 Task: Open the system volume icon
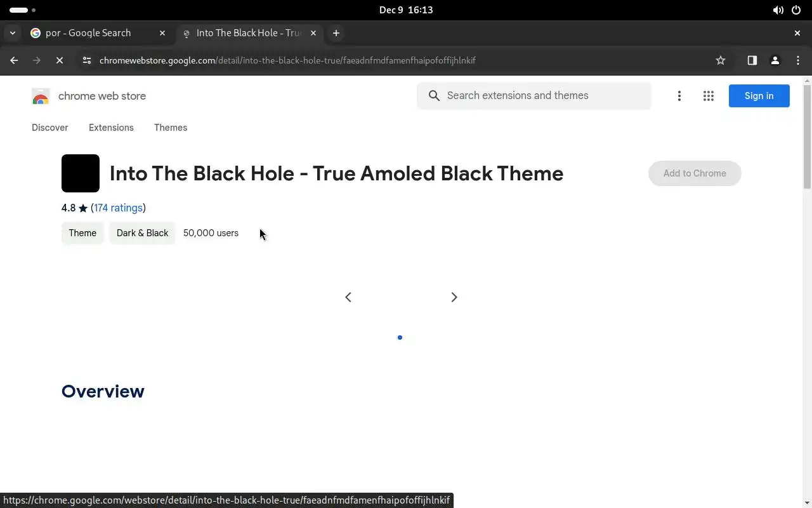(778, 10)
